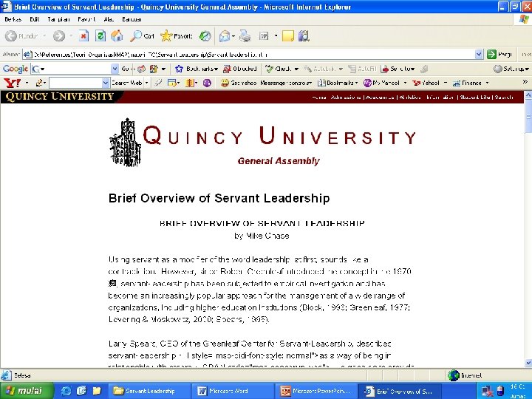Click Admissions link in page header
Screen dimensions: 532x399
(346, 98)
